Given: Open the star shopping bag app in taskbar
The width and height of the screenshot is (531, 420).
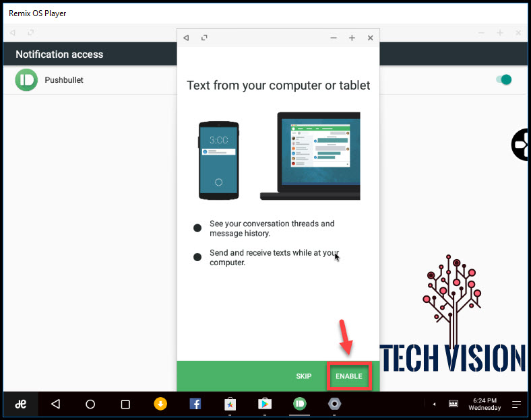Looking at the screenshot, I should pyautogui.click(x=230, y=404).
